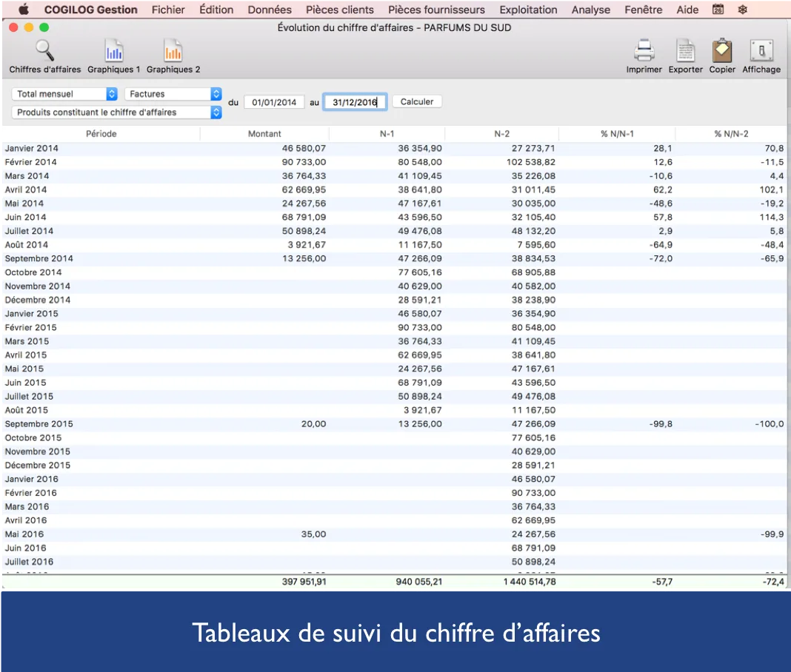
Task: Select the Septembre 2015 row
Action: pos(395,424)
